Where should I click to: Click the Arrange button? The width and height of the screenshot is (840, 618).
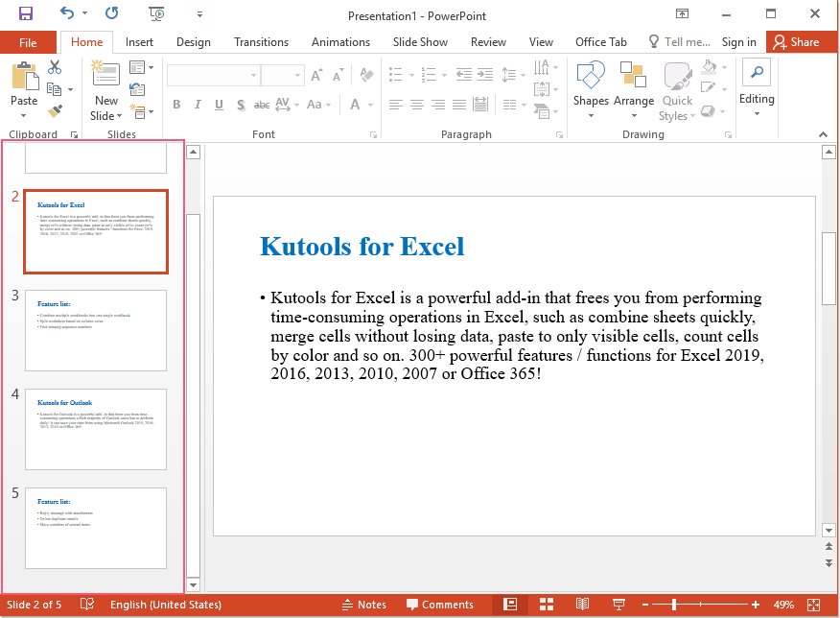coord(633,91)
